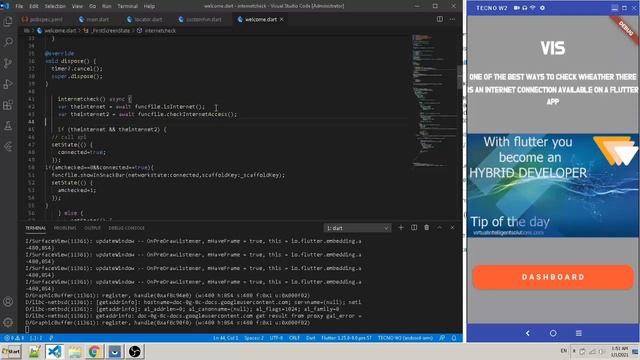
Task: Open the Go menu
Action: click(x=93, y=6)
